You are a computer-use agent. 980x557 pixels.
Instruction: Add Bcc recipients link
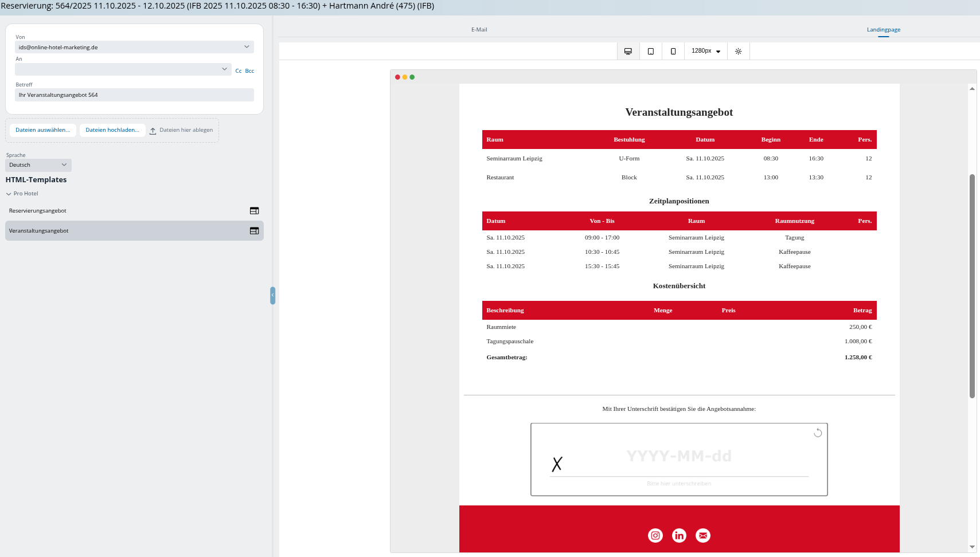(249, 71)
